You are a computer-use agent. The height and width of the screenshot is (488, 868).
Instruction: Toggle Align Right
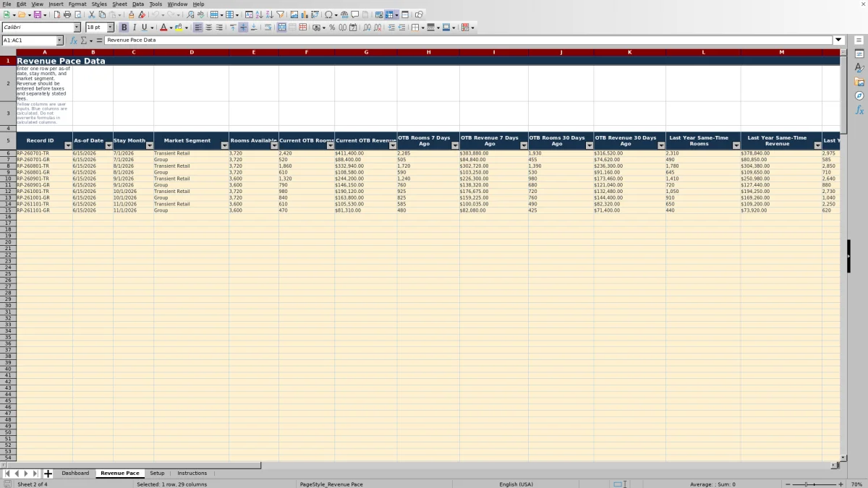pyautogui.click(x=219, y=27)
